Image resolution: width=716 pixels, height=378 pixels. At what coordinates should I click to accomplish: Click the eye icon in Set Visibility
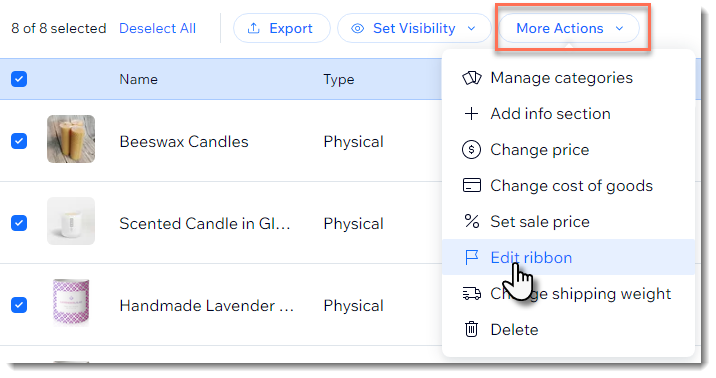[358, 29]
